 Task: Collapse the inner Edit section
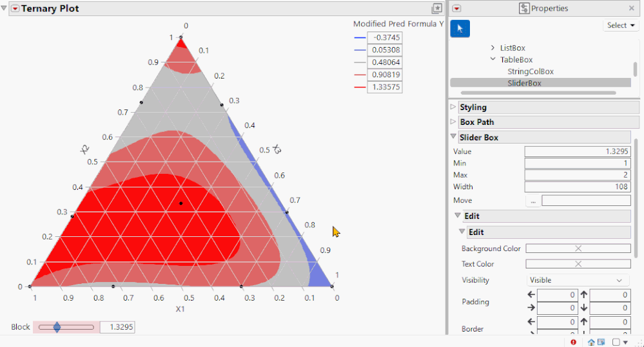(462, 231)
